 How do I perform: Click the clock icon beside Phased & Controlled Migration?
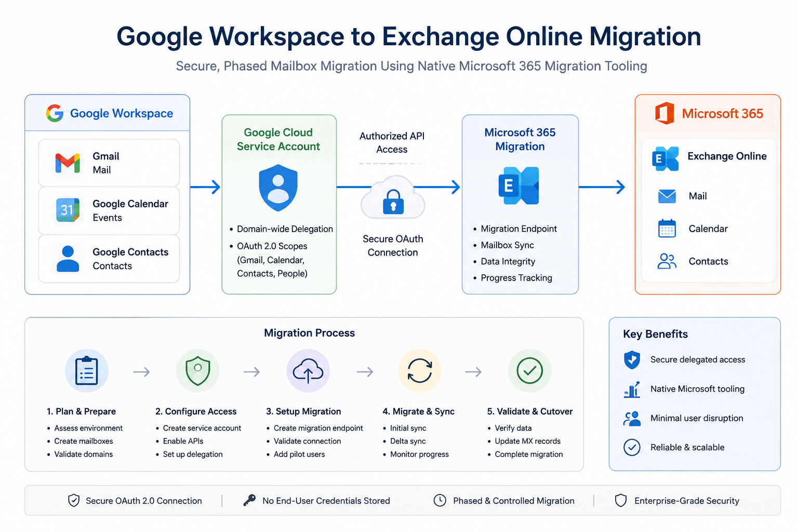tap(440, 500)
